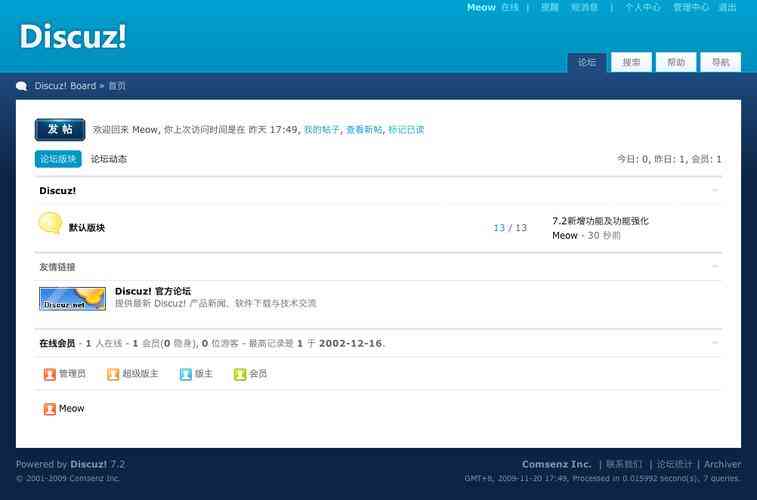Collapse the Discuz! category section

(715, 190)
